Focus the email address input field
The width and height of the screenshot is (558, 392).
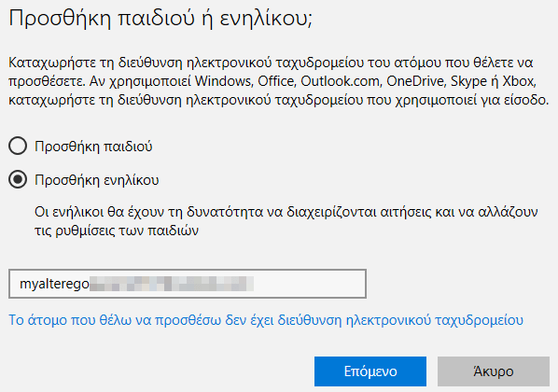(188, 284)
